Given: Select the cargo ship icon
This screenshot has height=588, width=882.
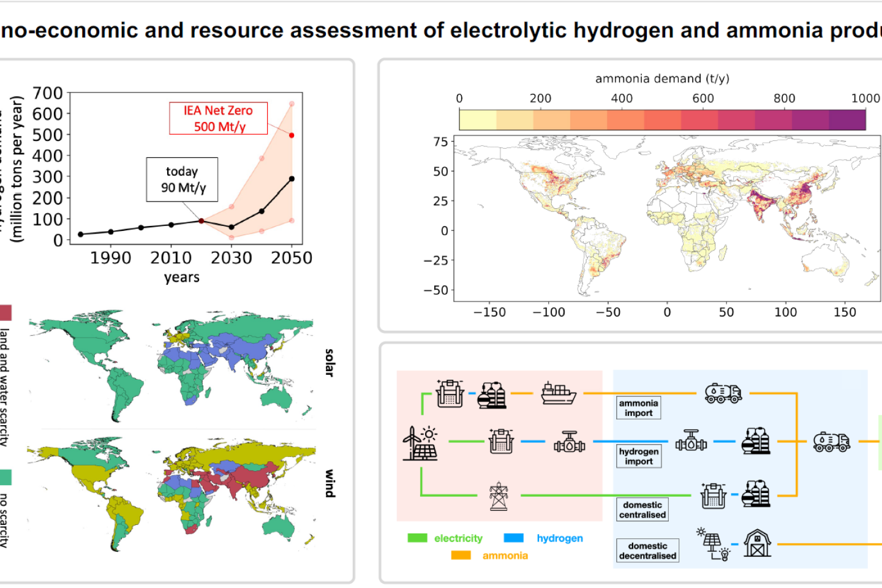Looking at the screenshot, I should click(559, 393).
